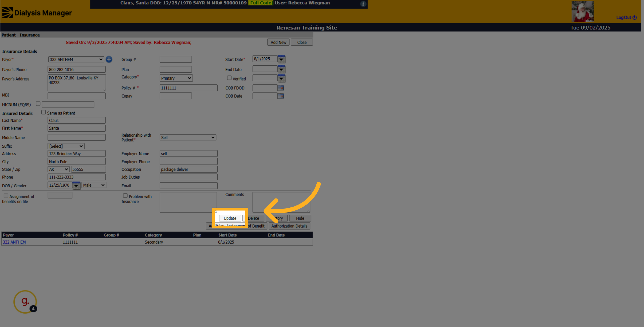Screen dimensions: 644x327
Task: Check Same as Patient
Action: [43, 112]
